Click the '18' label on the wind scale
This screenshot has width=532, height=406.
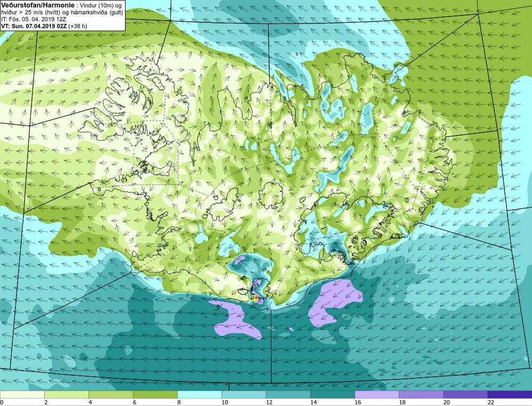[402, 402]
